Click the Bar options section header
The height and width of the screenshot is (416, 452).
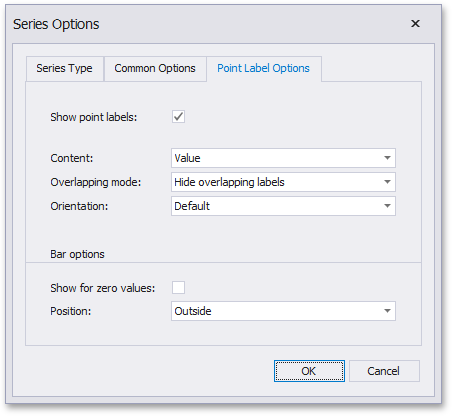click(x=77, y=254)
